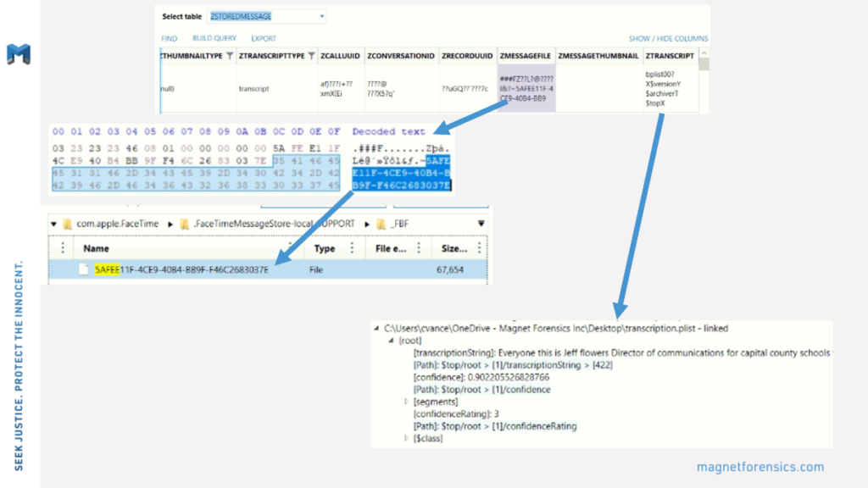Select Path $top/root > [1]/confidenceRating
The image size is (868, 488).
pyautogui.click(x=495, y=426)
